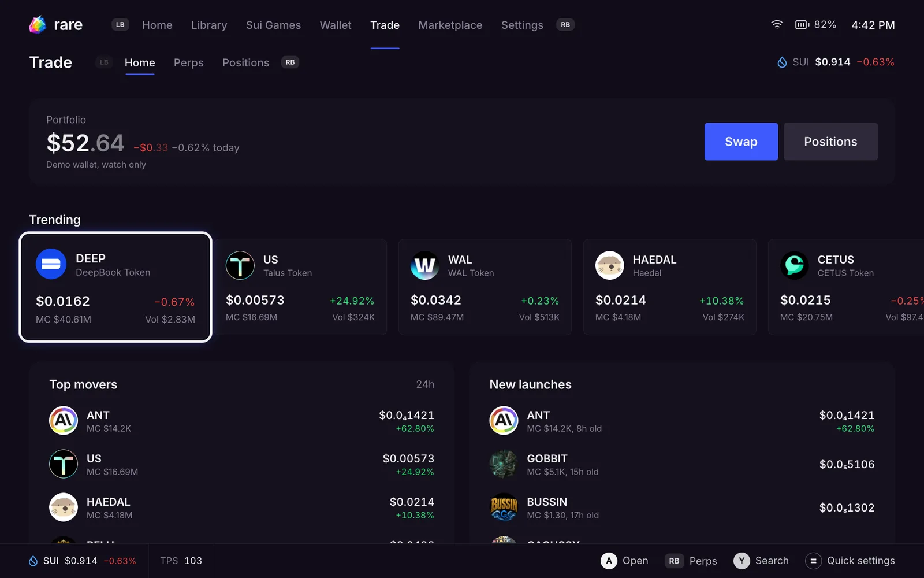924x578 pixels.
Task: Click the LB badge beside top Home tab
Action: (x=120, y=25)
